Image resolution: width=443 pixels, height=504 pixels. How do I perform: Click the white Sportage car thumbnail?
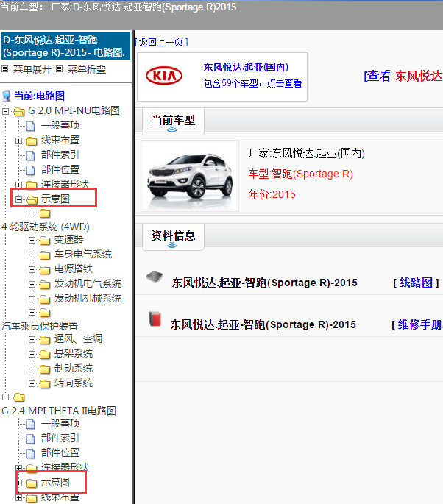tap(190, 176)
